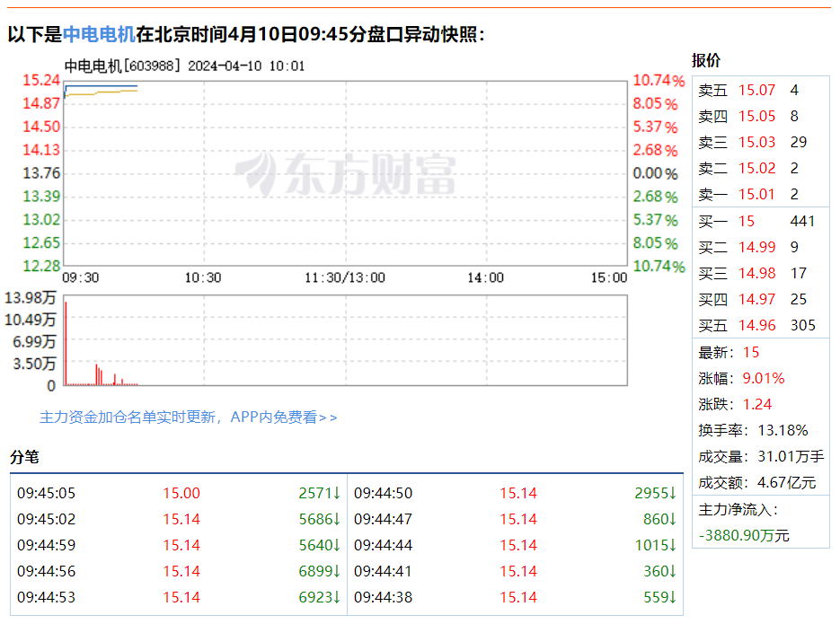Viewport: 840px width, 624px height.
Task: Select the 买五 volume 305
Action: pos(803,325)
